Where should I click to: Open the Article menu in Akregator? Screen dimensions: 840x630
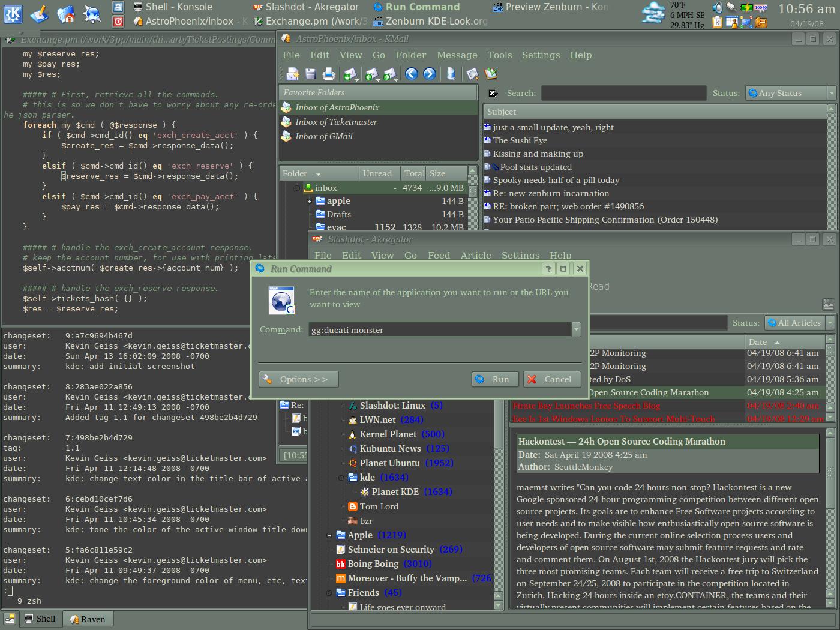coord(476,256)
